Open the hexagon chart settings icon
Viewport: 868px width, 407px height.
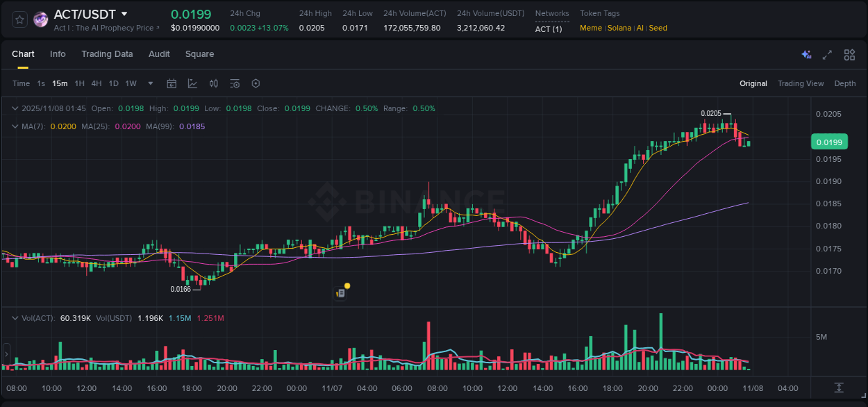click(255, 83)
